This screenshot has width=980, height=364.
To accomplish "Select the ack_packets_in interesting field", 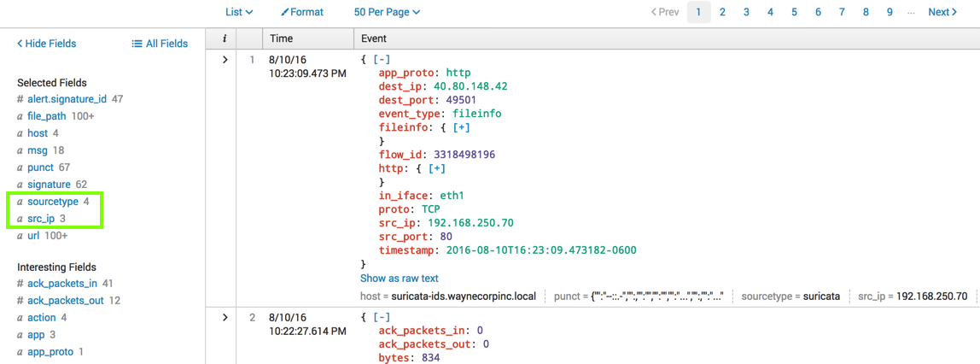I will tap(62, 283).
